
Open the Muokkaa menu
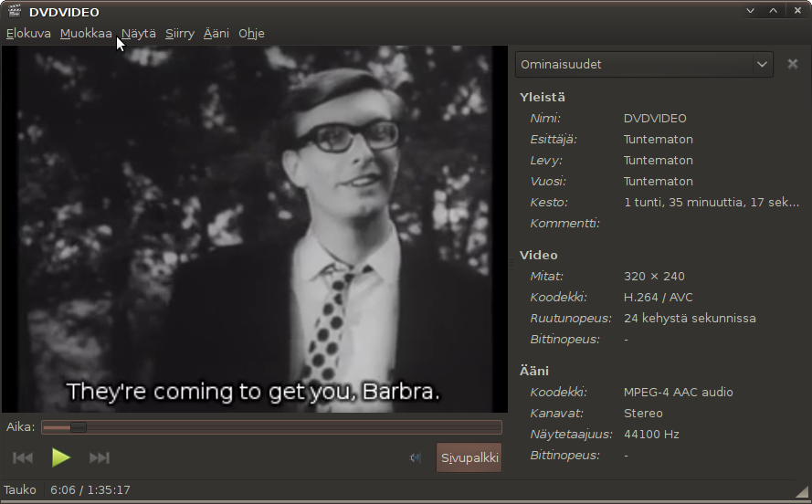(86, 34)
